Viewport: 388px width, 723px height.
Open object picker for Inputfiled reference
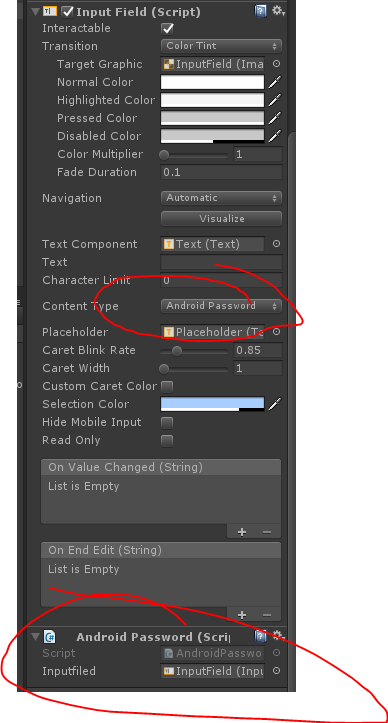(276, 671)
